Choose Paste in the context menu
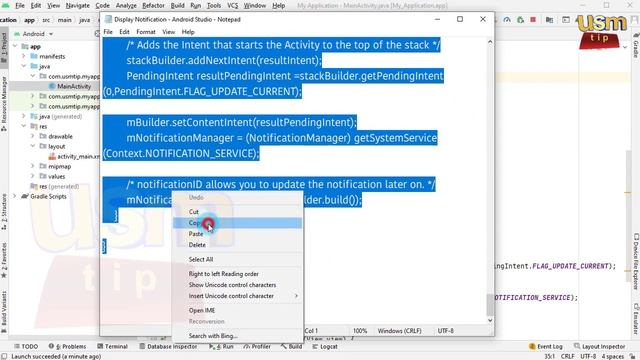The image size is (640, 360). 237,234
